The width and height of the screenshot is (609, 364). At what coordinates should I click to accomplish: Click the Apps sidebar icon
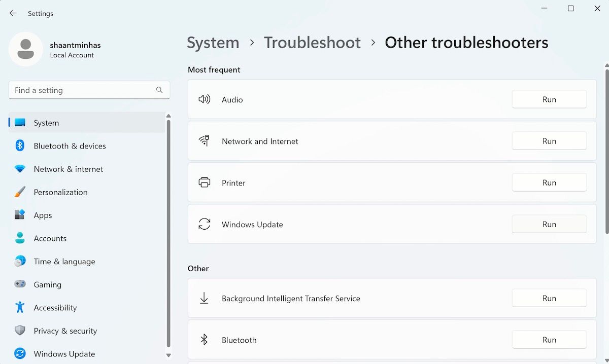coord(20,215)
